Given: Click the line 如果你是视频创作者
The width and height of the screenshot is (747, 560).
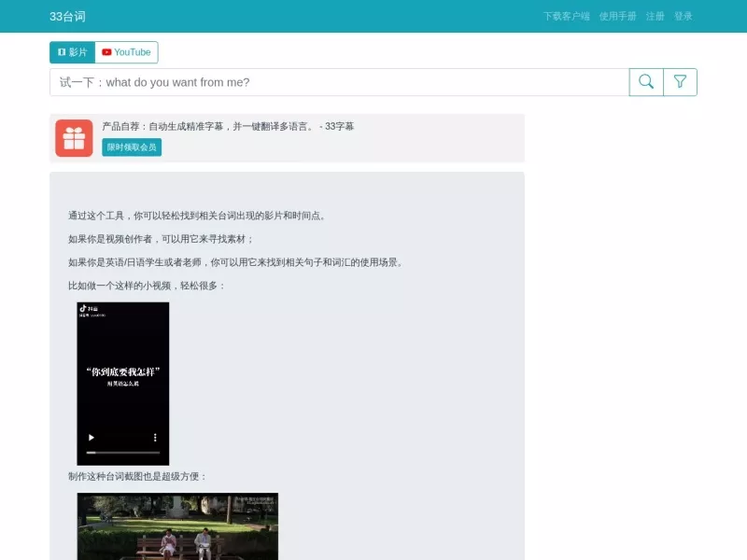Looking at the screenshot, I should coord(161,239).
